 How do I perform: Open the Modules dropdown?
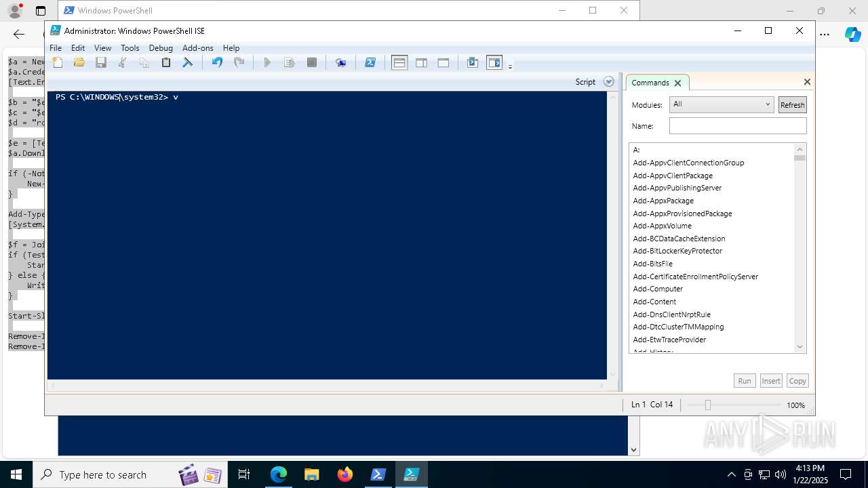tap(722, 104)
